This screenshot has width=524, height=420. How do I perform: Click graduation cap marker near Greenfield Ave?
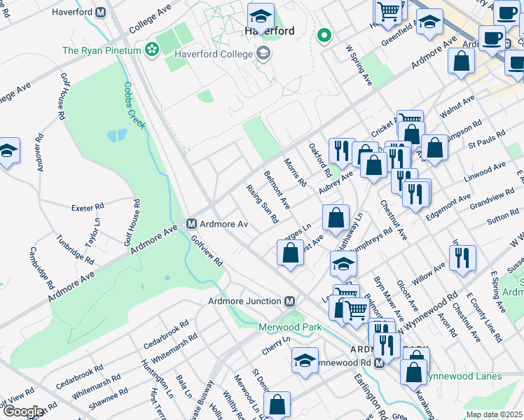(429, 22)
